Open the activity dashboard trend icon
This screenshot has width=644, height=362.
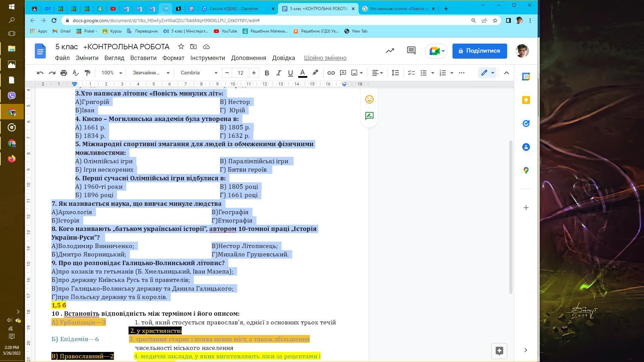point(390,51)
